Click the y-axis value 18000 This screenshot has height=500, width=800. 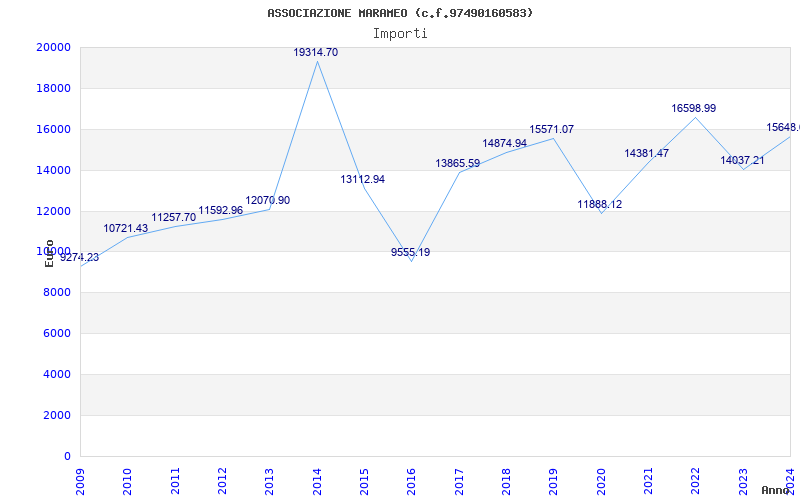point(54,88)
